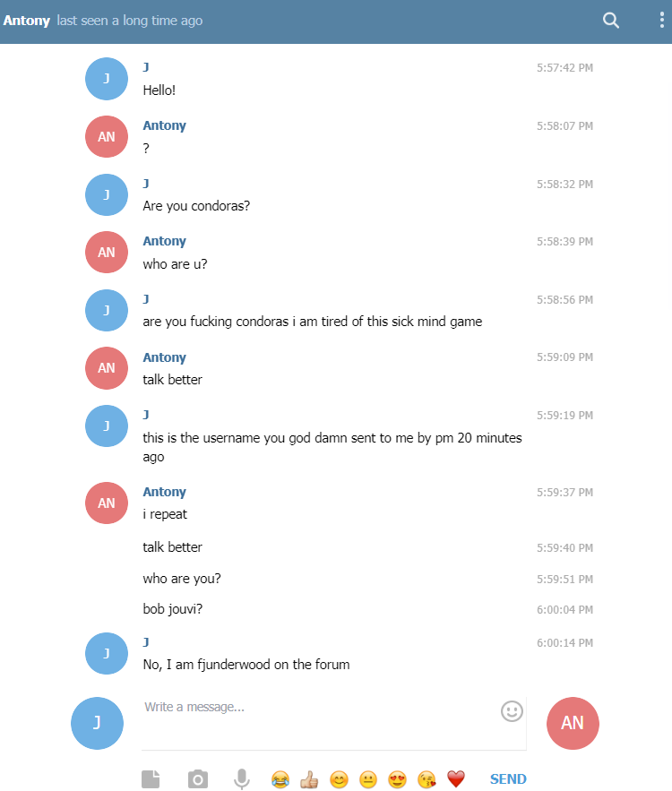Viewport: 672px width, 791px height.
Task: Click the attach file icon
Action: click(151, 778)
